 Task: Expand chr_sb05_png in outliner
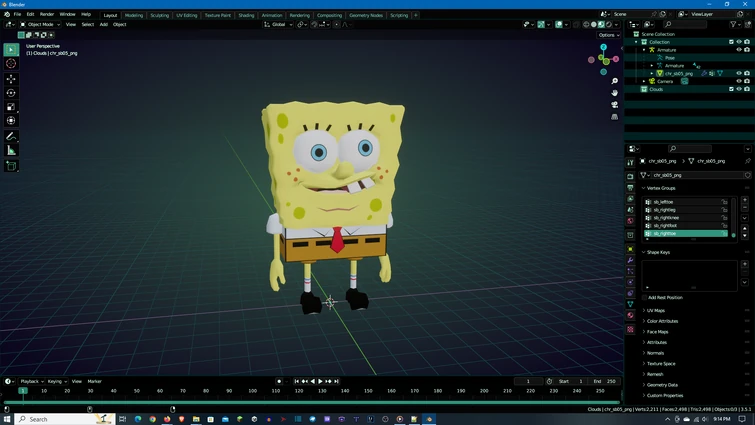click(x=652, y=73)
